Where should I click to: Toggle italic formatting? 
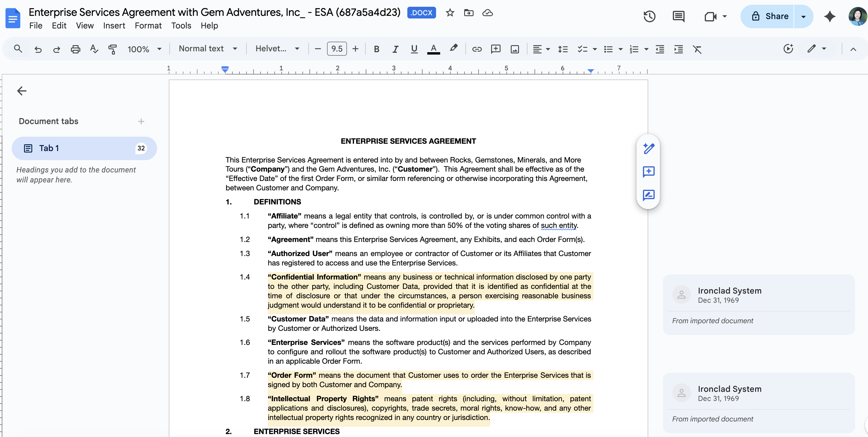click(x=395, y=49)
